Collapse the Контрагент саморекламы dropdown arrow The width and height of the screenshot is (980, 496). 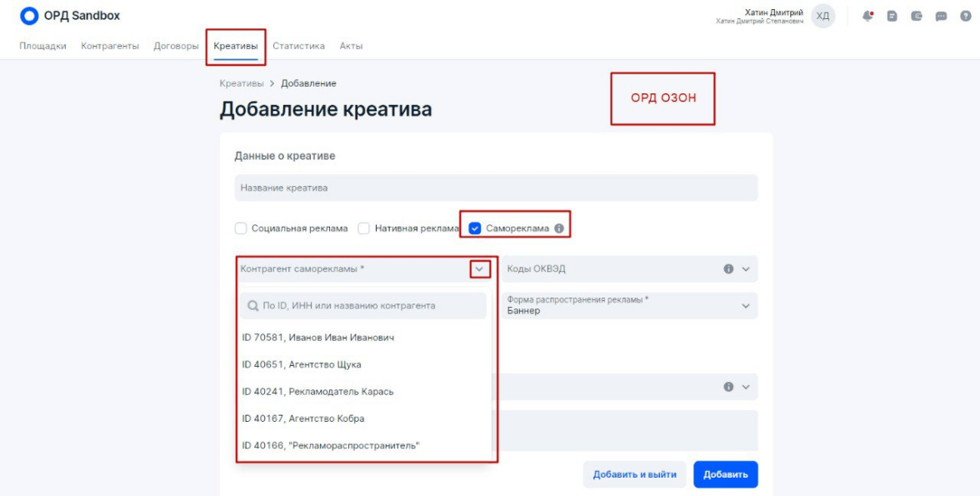tap(479, 269)
